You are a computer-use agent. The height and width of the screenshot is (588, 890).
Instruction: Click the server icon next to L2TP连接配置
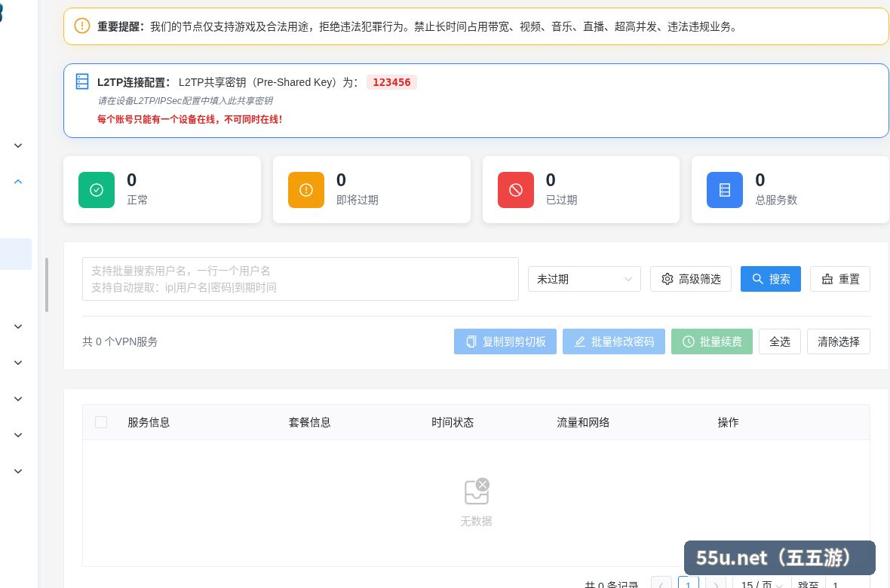coord(82,81)
